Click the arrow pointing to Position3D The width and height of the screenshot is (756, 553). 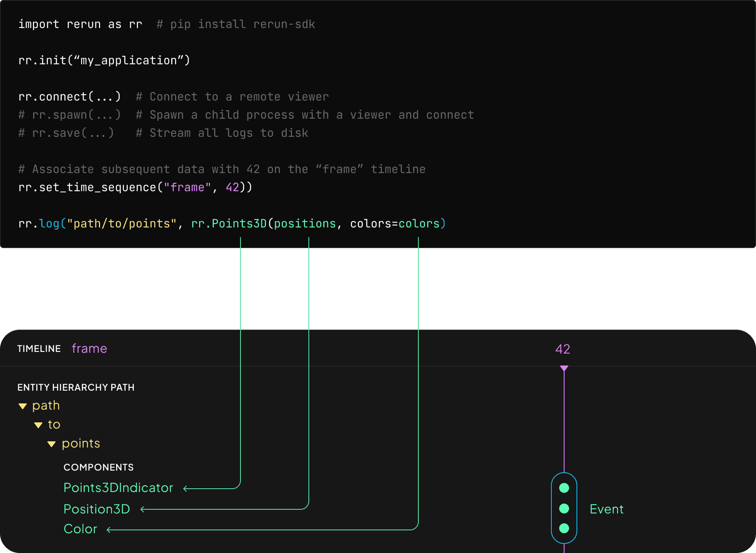click(x=143, y=510)
